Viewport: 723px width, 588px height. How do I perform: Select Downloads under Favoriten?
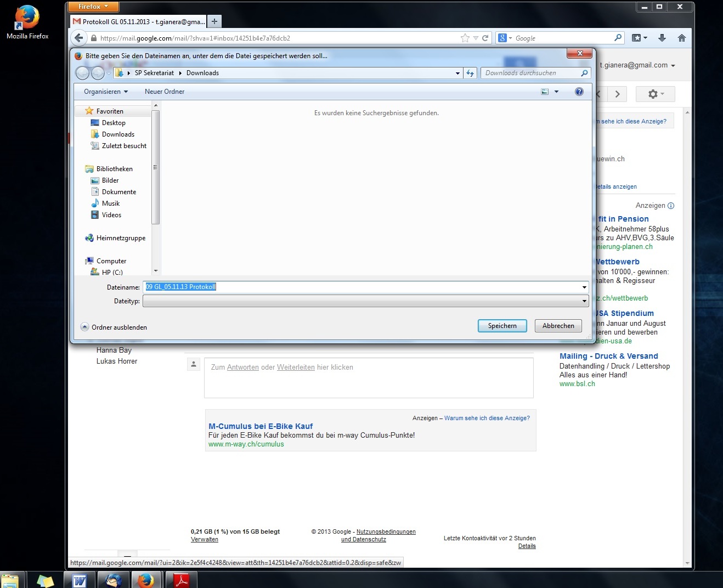(x=118, y=134)
